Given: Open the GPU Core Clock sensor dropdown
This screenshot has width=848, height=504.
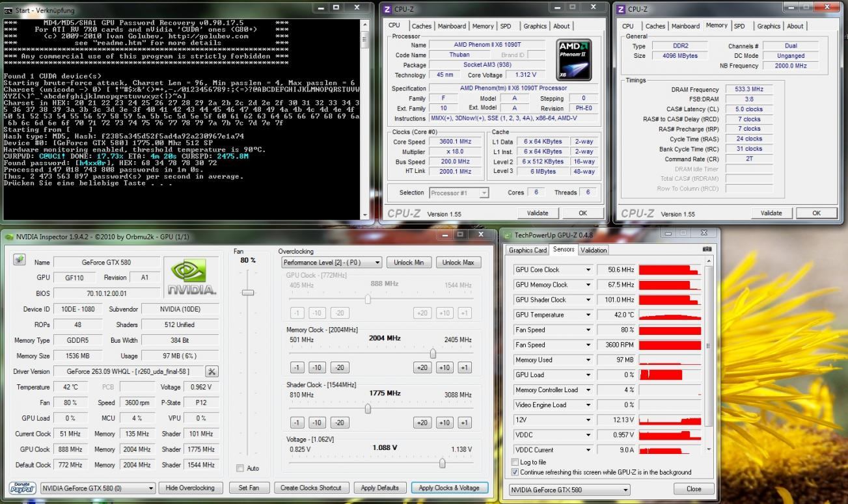Looking at the screenshot, I should pyautogui.click(x=588, y=270).
